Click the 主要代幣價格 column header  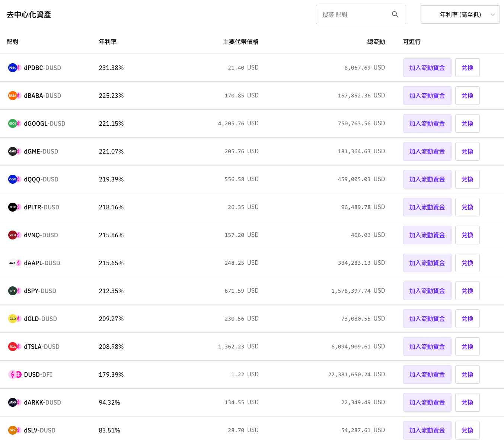(x=240, y=42)
